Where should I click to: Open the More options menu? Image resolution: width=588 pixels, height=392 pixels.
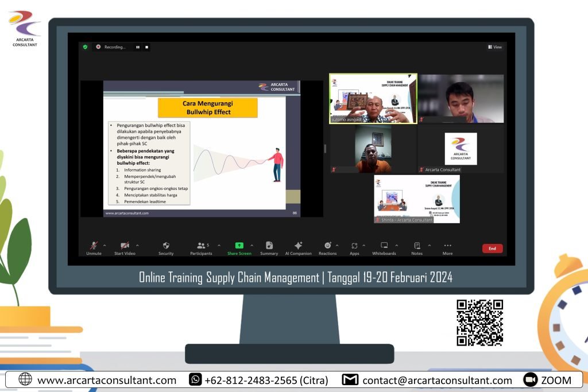[x=447, y=246]
